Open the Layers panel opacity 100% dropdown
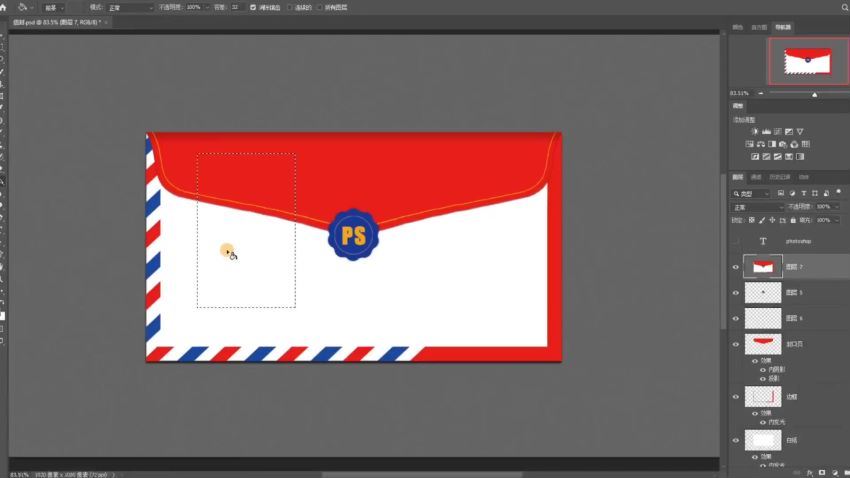Image resolution: width=850 pixels, height=478 pixels. tap(836, 207)
